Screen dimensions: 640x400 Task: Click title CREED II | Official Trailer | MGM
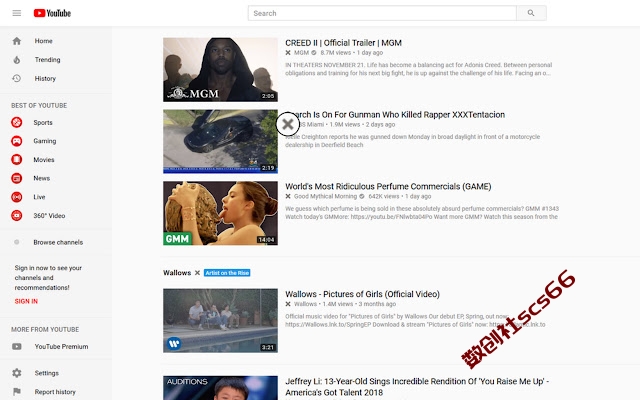coord(343,43)
